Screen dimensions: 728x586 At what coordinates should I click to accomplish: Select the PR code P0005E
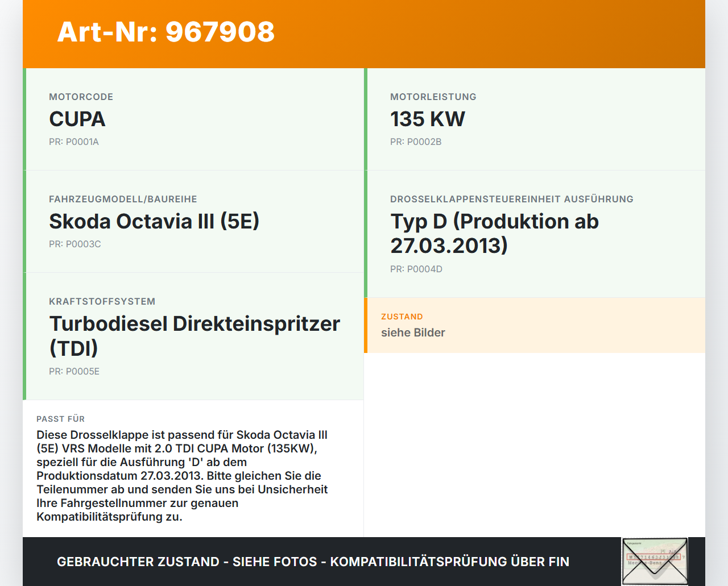(x=75, y=371)
